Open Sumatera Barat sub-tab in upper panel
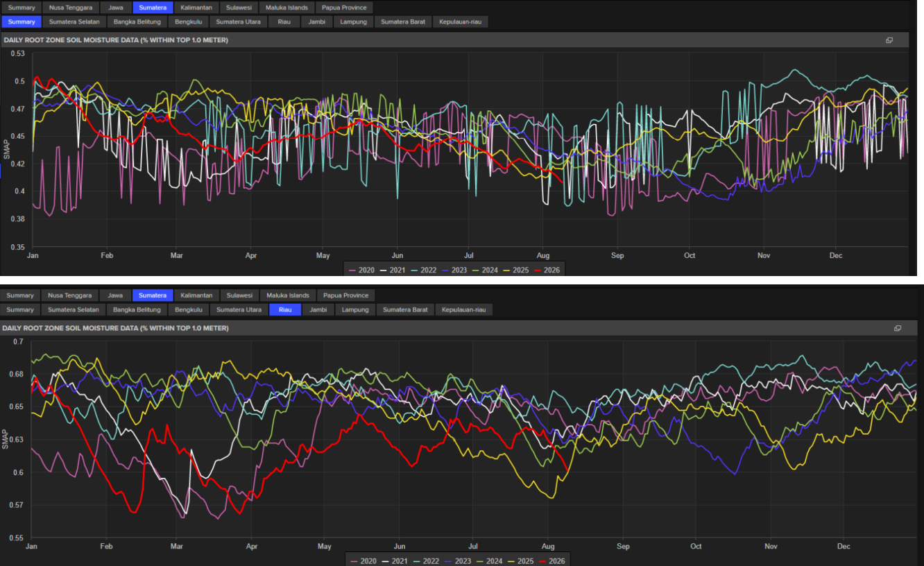 (x=403, y=22)
